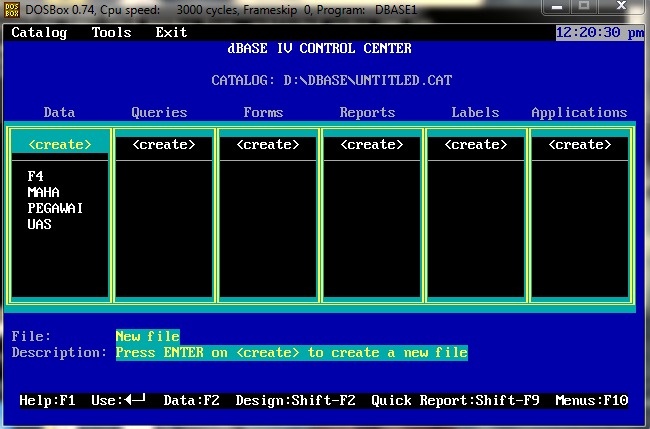Select the F4 data file
Image resolution: width=650 pixels, height=429 pixels.
35,176
